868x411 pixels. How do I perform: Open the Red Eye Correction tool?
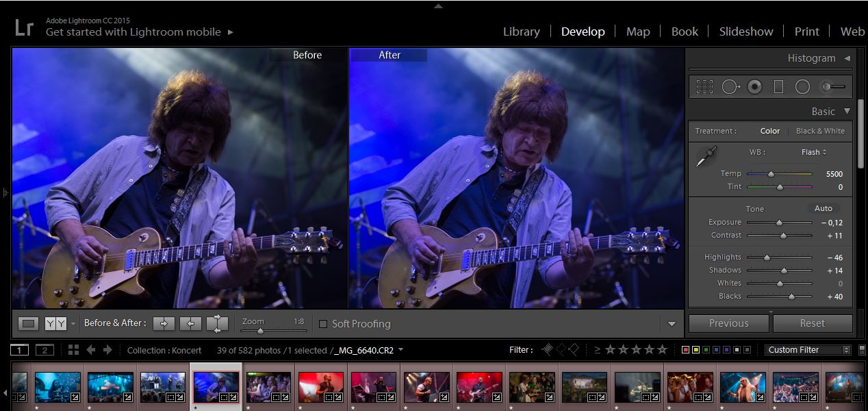click(x=755, y=86)
